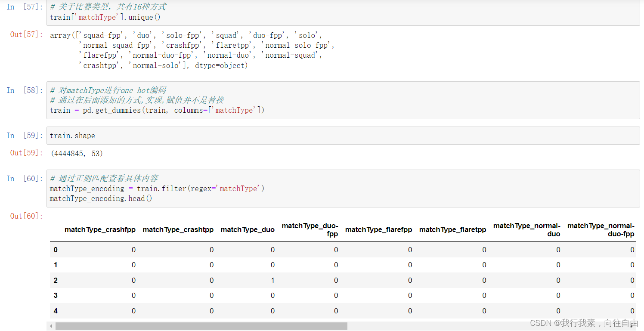Click the left arrow of the table scrollbar

point(51,326)
